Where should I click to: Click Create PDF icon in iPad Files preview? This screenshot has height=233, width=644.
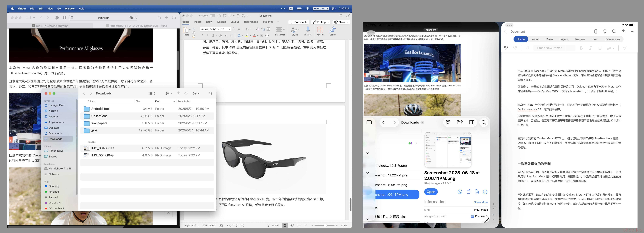click(477, 192)
